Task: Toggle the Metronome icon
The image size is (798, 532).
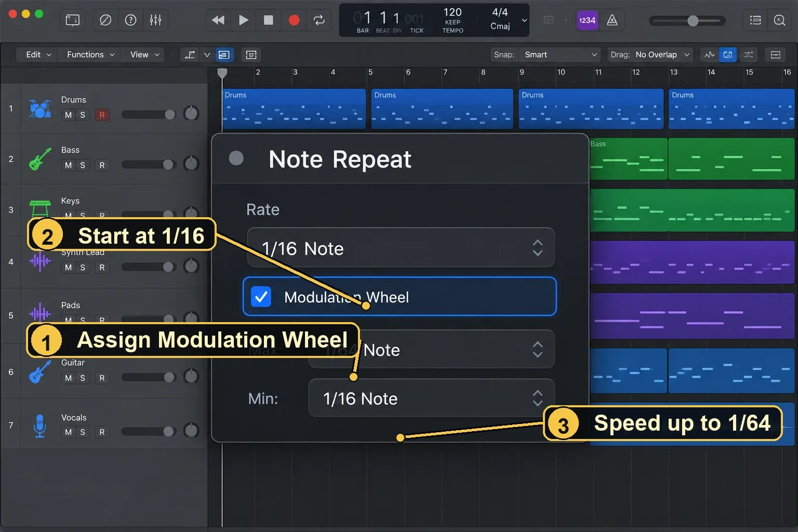Action: coord(612,20)
